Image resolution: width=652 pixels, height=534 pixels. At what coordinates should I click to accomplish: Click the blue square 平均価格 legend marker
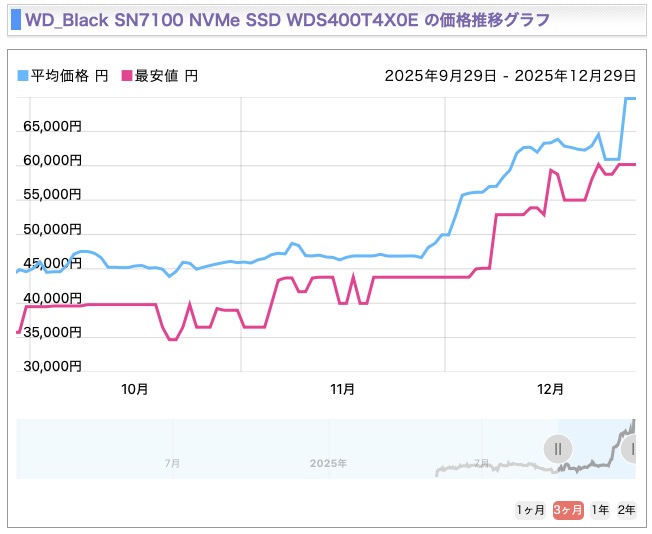pos(24,76)
